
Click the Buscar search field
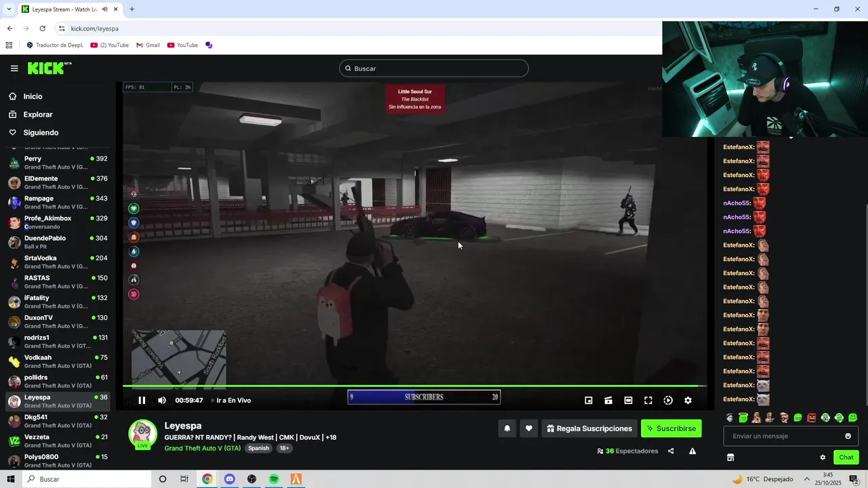click(x=434, y=68)
